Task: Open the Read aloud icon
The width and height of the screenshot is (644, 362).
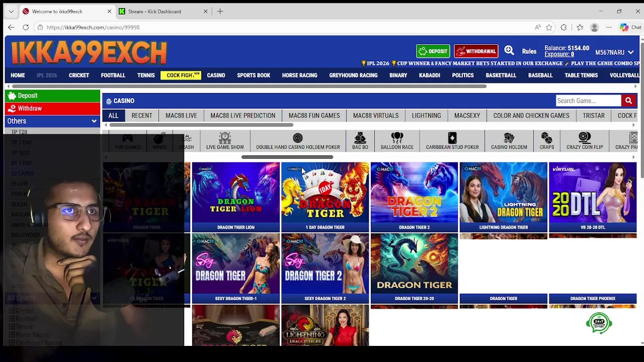Action: pos(537,27)
